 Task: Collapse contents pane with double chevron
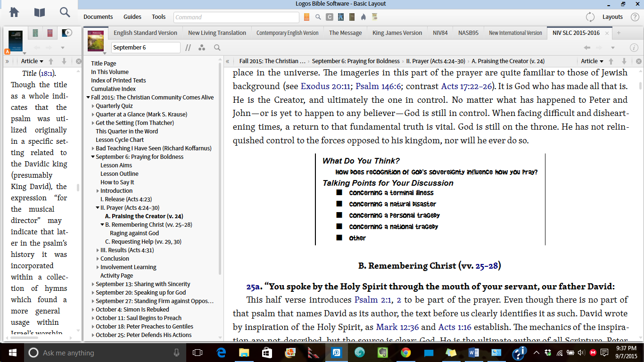(x=228, y=61)
